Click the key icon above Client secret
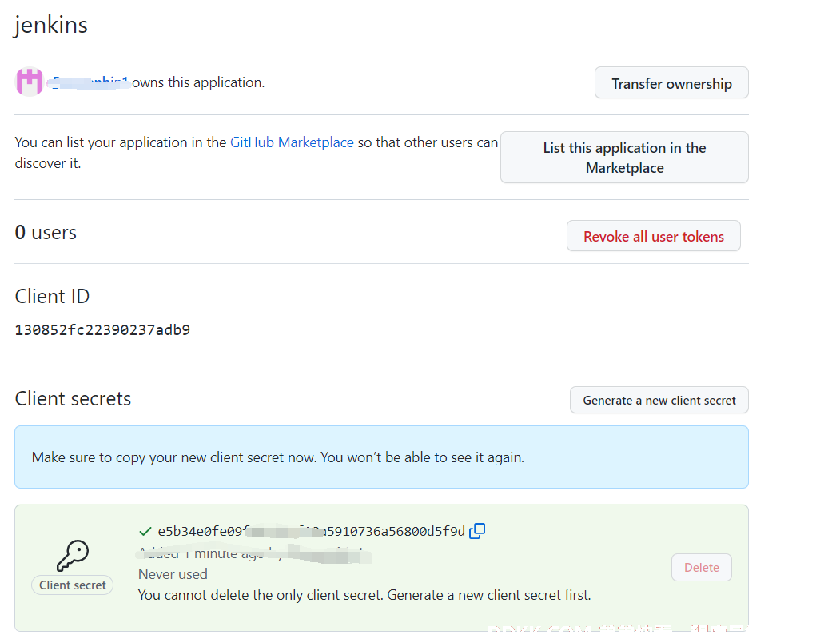 pyautogui.click(x=72, y=556)
